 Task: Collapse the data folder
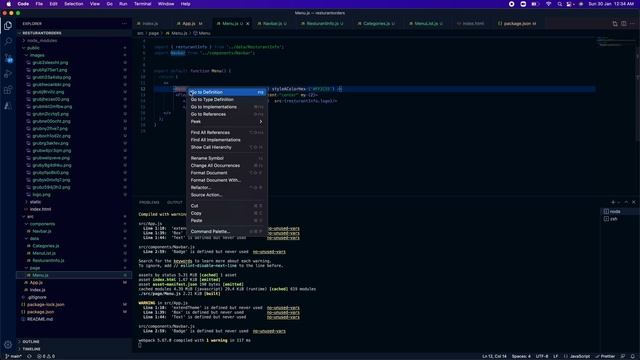pos(34,238)
